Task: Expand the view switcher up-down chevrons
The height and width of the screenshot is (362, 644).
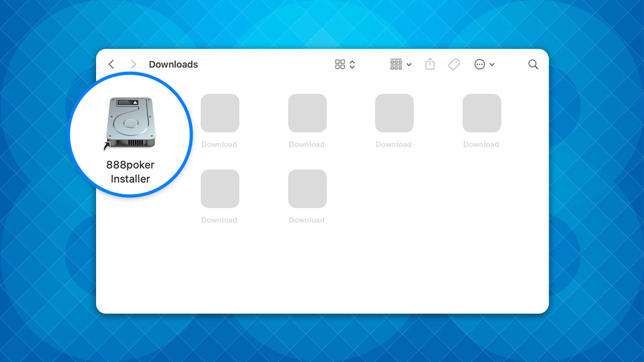Action: click(353, 64)
